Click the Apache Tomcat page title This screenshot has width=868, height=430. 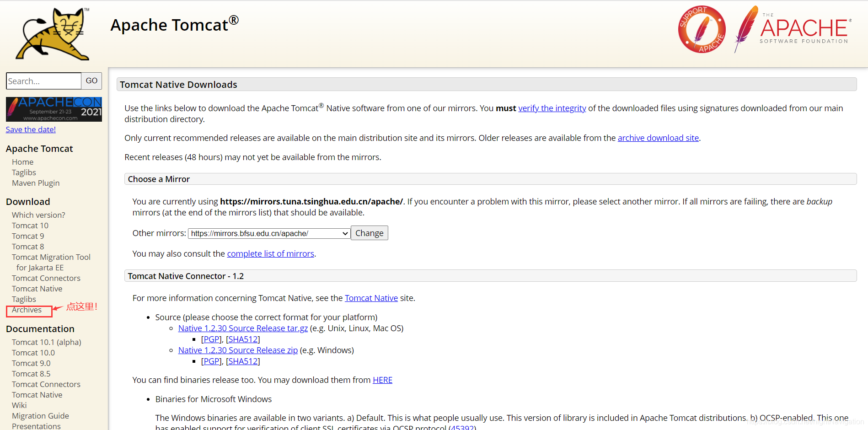point(174,24)
